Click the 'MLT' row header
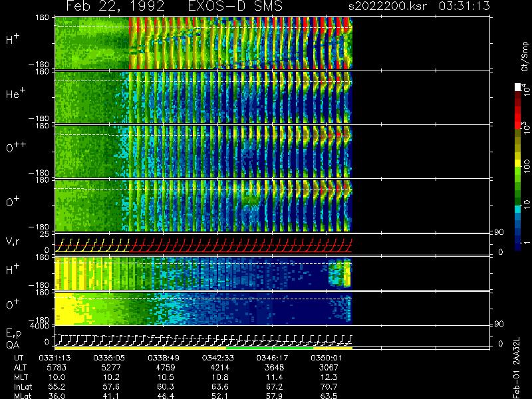Screen dimensions: 532x399 [x=21, y=377]
